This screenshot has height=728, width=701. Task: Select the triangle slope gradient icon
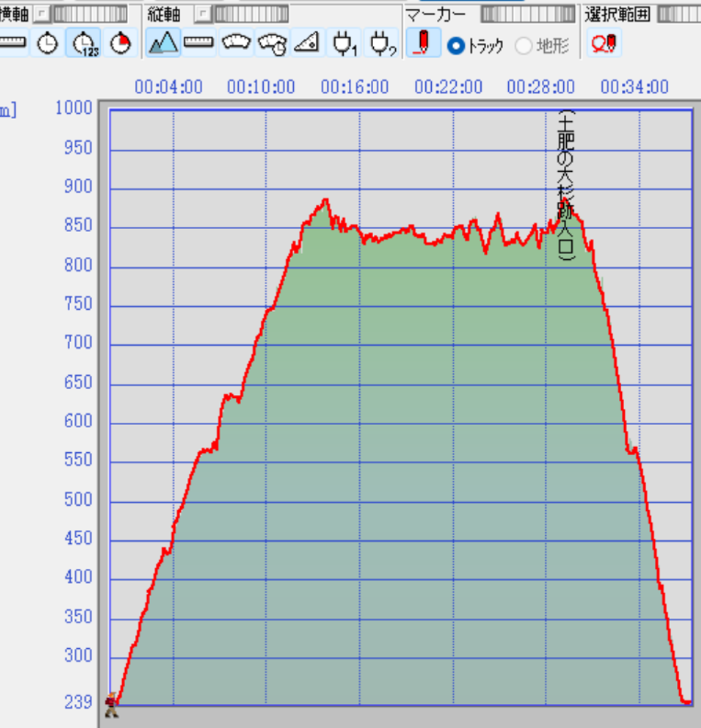click(307, 43)
